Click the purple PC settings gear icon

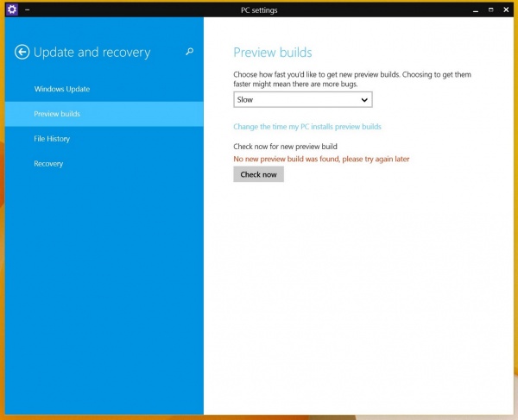(12, 9)
